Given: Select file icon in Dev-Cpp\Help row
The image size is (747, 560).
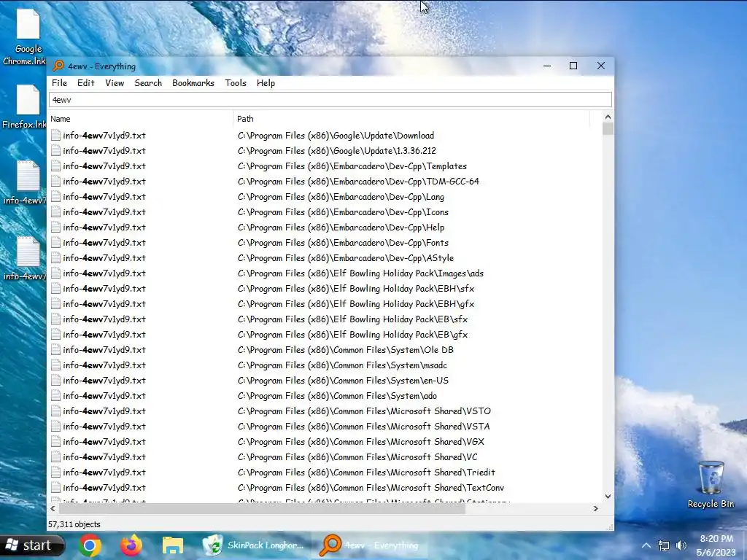Looking at the screenshot, I should click(x=55, y=227).
